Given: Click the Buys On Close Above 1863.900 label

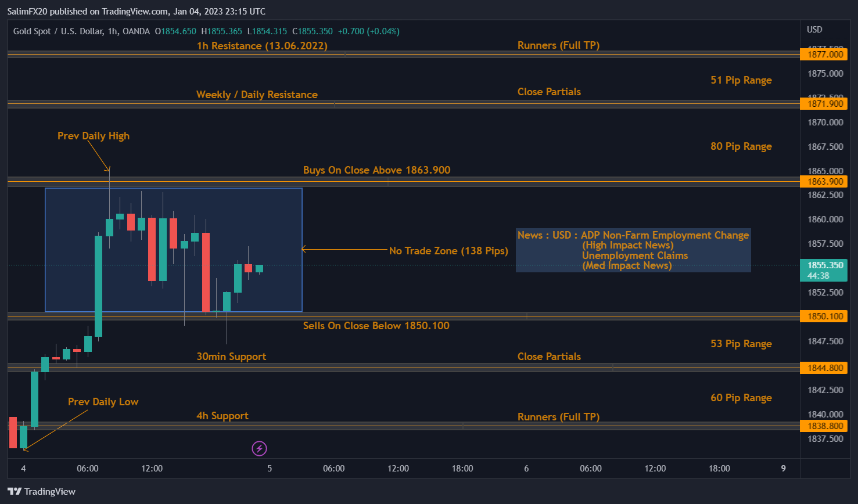Looking at the screenshot, I should click(375, 170).
